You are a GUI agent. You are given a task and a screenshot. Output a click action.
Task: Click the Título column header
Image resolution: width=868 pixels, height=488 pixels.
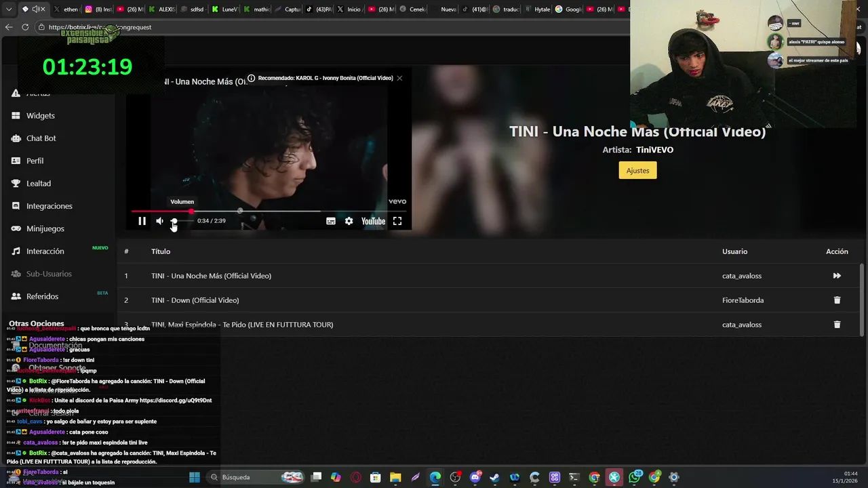click(x=161, y=251)
